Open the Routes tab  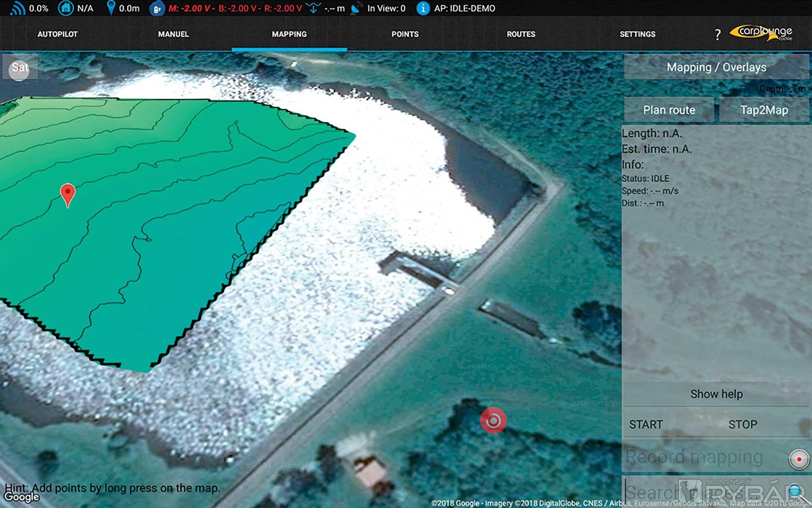click(521, 34)
